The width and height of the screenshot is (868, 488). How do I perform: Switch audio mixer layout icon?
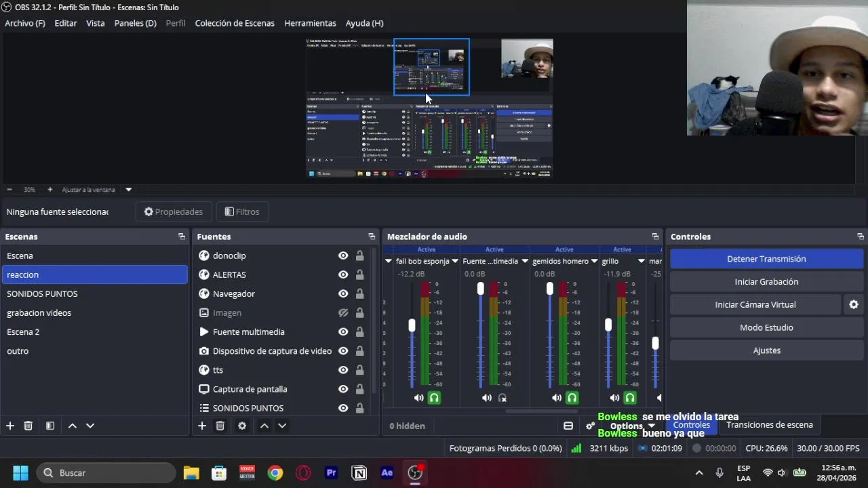pos(568,426)
